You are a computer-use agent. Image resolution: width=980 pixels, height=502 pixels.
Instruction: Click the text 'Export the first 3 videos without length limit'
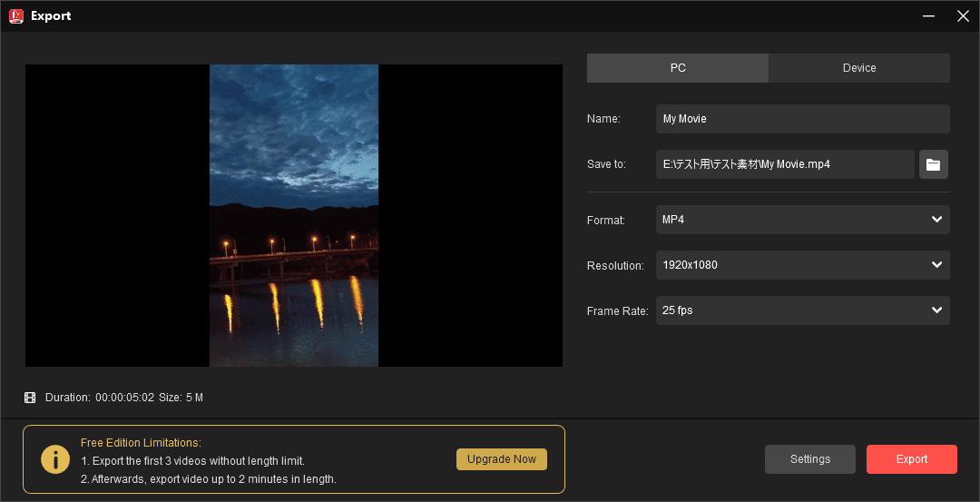[192, 461]
